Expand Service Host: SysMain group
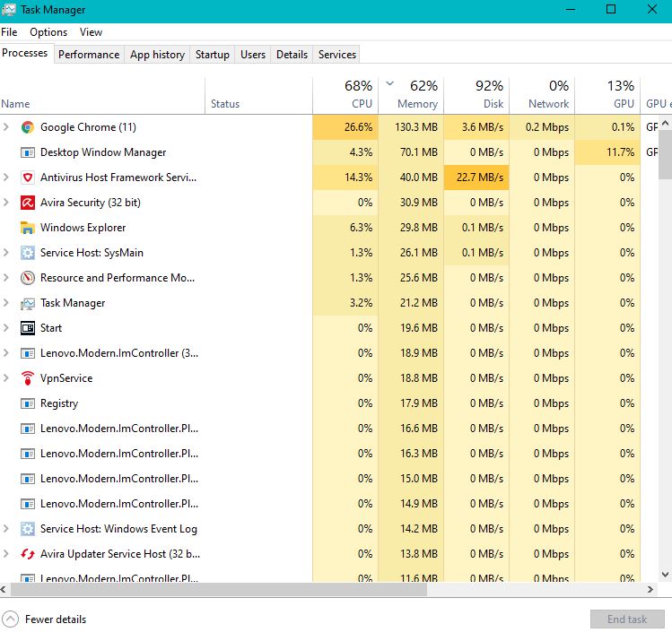The height and width of the screenshot is (641, 672). [x=6, y=252]
